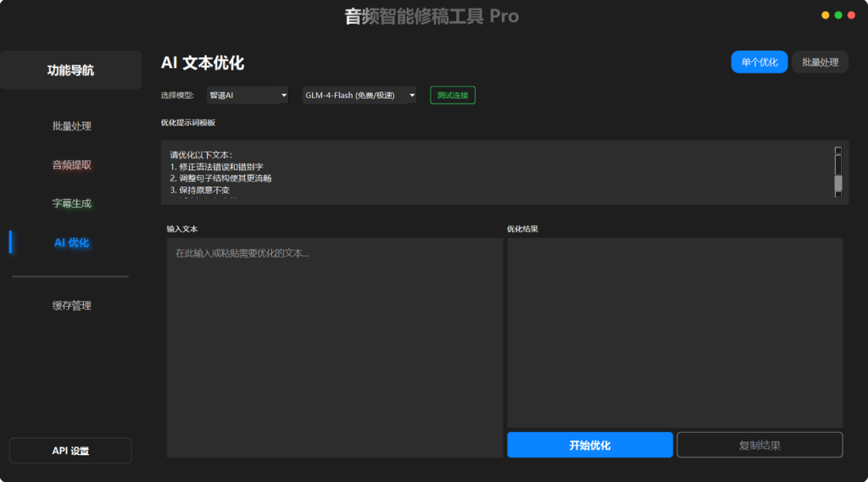Viewport: 868px width, 482px height.
Task: Click the scroll-up arrow of prompt template
Action: (x=838, y=151)
